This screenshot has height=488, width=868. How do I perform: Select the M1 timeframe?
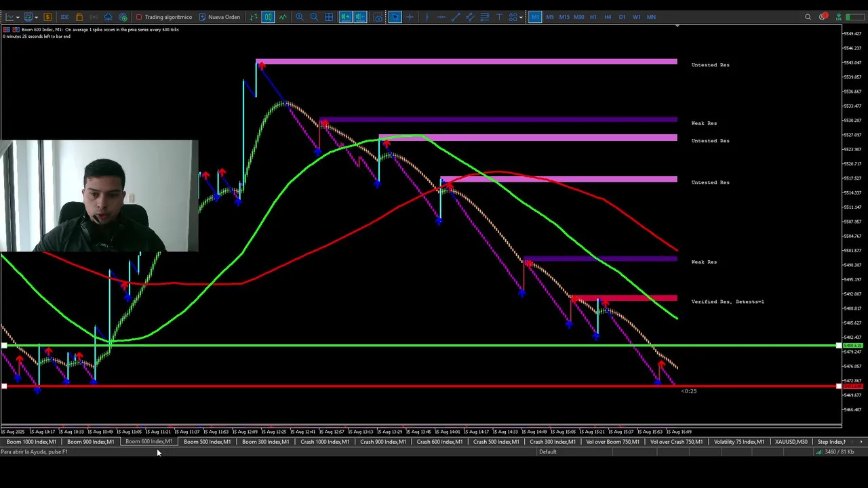click(535, 17)
